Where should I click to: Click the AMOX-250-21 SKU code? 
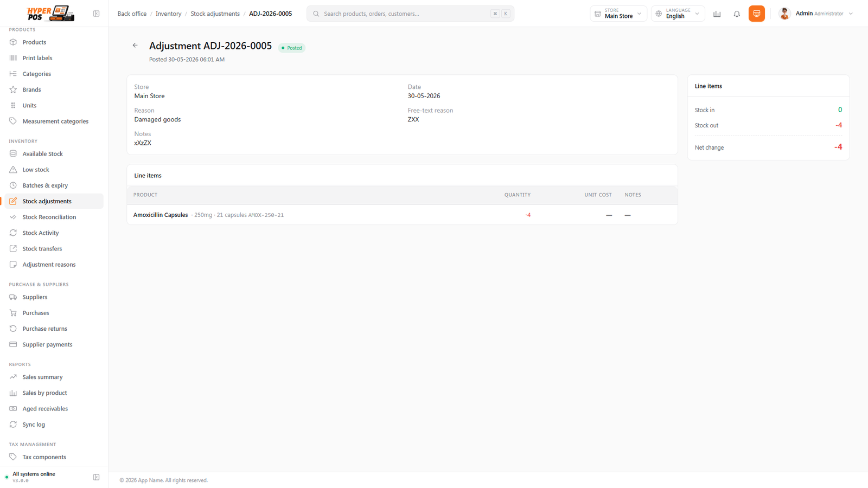pyautogui.click(x=266, y=215)
